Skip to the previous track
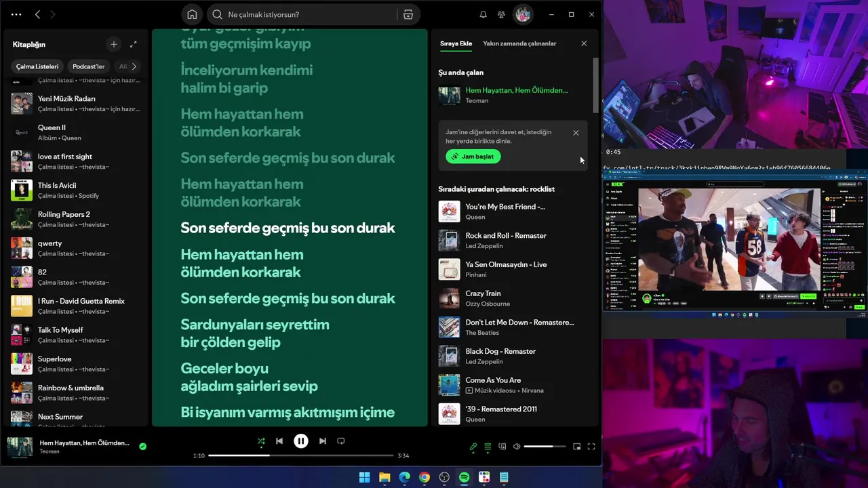Viewport: 868px width, 488px height. 279,441
